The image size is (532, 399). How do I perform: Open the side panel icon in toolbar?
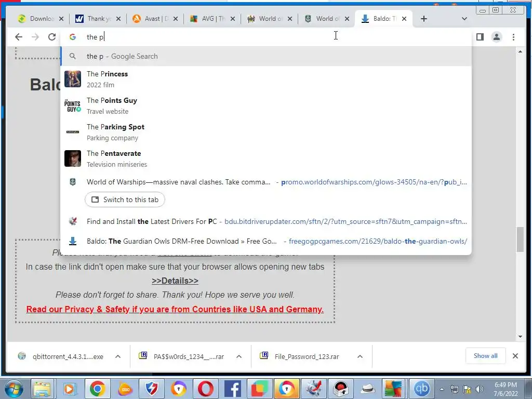click(x=480, y=37)
